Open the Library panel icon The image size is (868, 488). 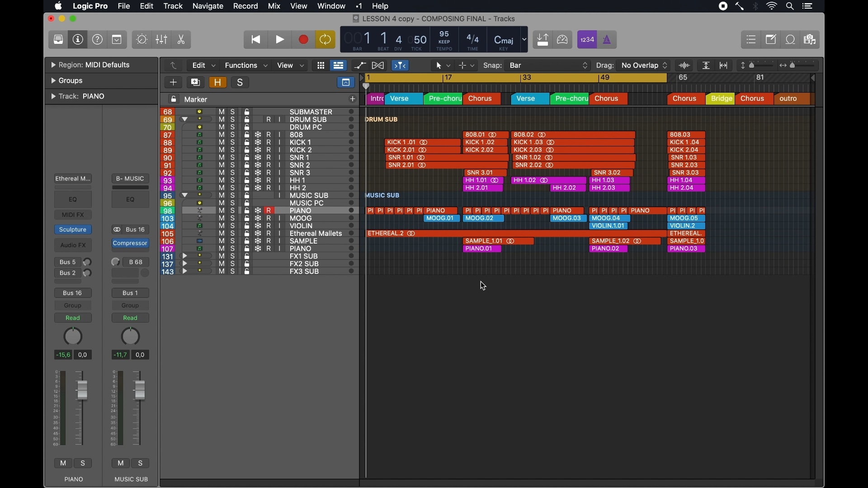click(x=58, y=40)
